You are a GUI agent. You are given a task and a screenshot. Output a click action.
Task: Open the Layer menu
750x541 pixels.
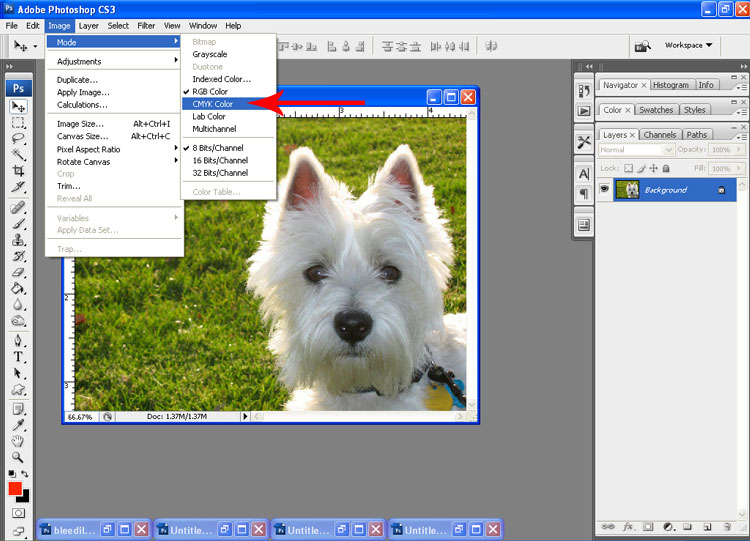tap(88, 26)
